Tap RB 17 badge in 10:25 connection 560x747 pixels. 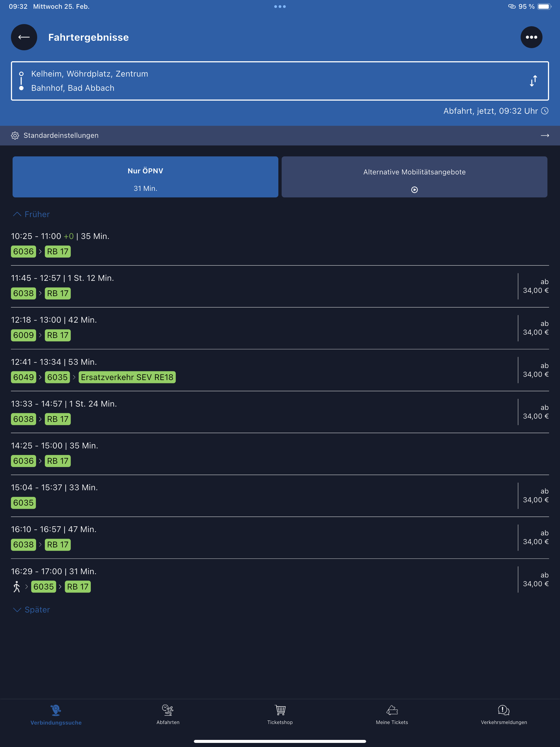58,252
